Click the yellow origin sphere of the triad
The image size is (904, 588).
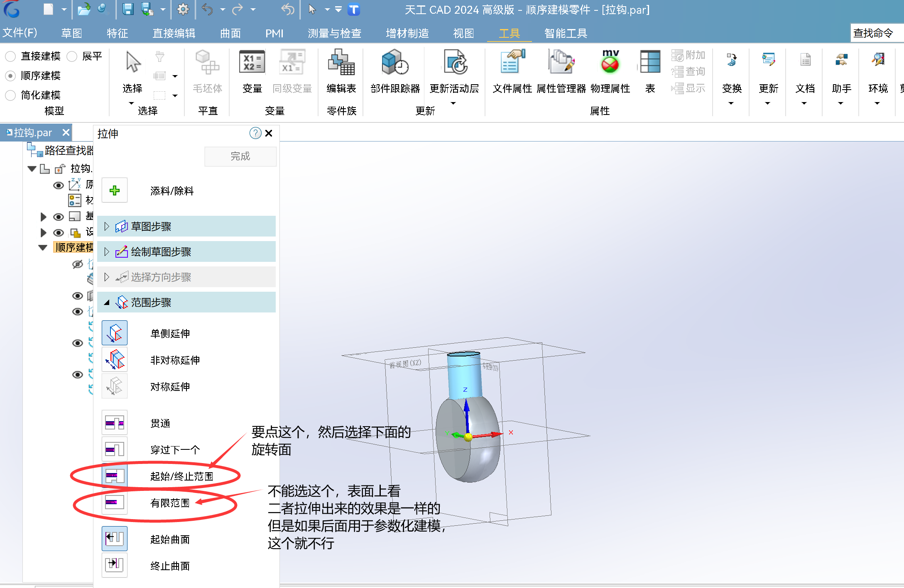[x=468, y=437]
